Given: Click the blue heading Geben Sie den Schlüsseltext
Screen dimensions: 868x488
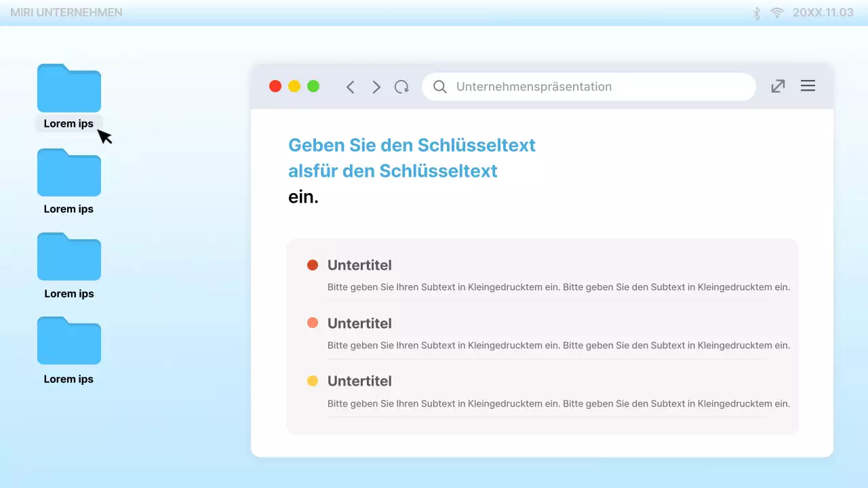Looking at the screenshot, I should tap(412, 145).
